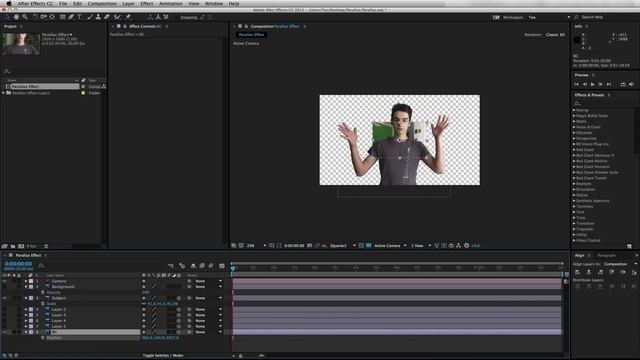This screenshot has height=360, width=640.
Task: Toggle stopwatch for Opacity property
Action: (42, 293)
